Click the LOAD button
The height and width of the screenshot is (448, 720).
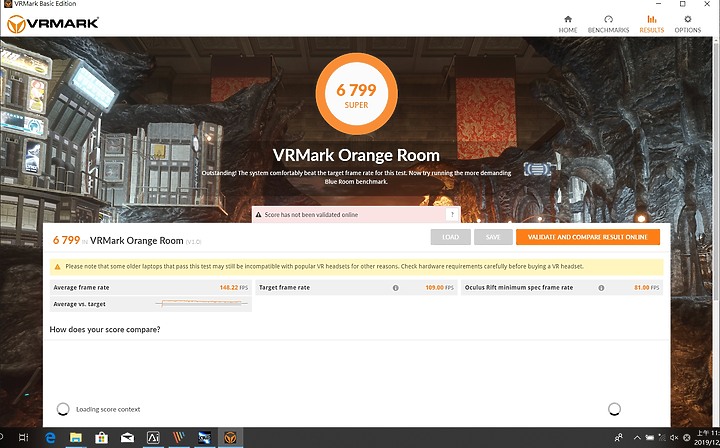tap(450, 237)
